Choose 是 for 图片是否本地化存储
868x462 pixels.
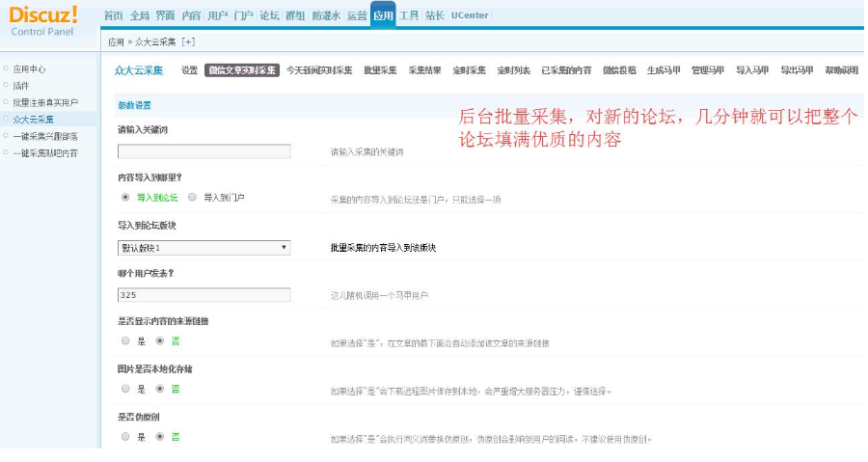(x=125, y=389)
